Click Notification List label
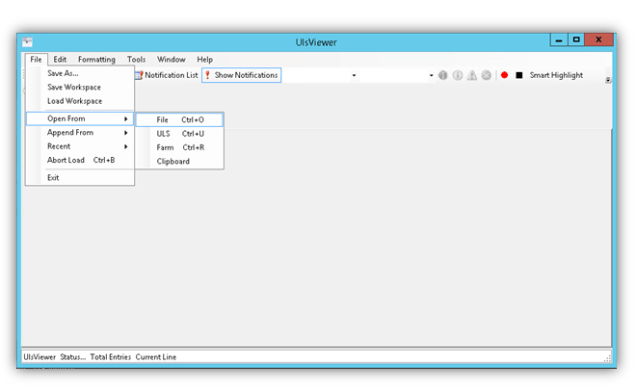 (171, 75)
